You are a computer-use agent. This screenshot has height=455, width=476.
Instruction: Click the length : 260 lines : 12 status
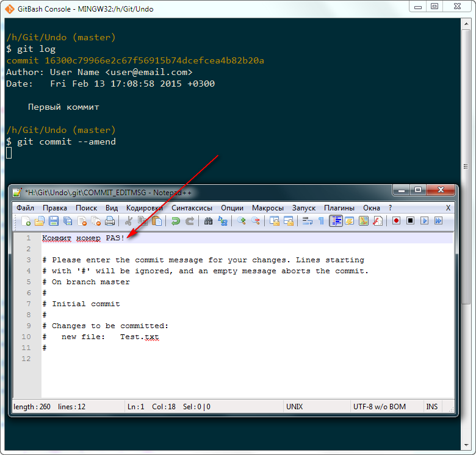click(x=68, y=406)
